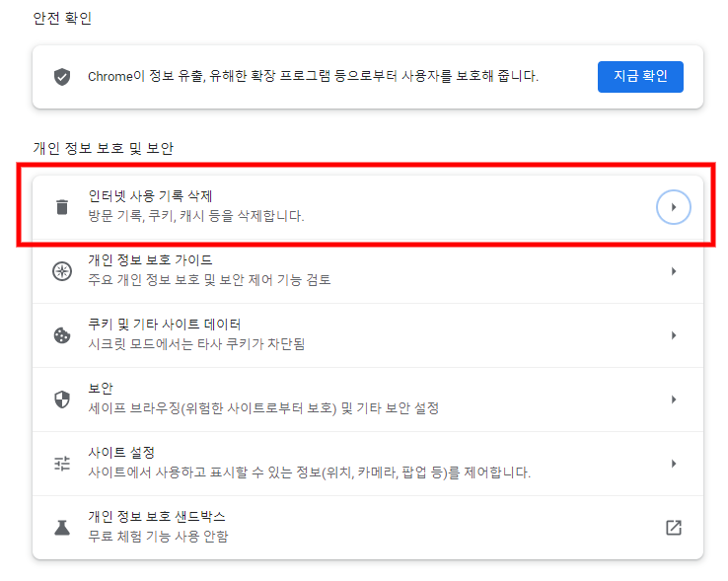Click the trash can icon for 인터넷 사용 기록 삭제
The image size is (728, 581).
tap(62, 207)
